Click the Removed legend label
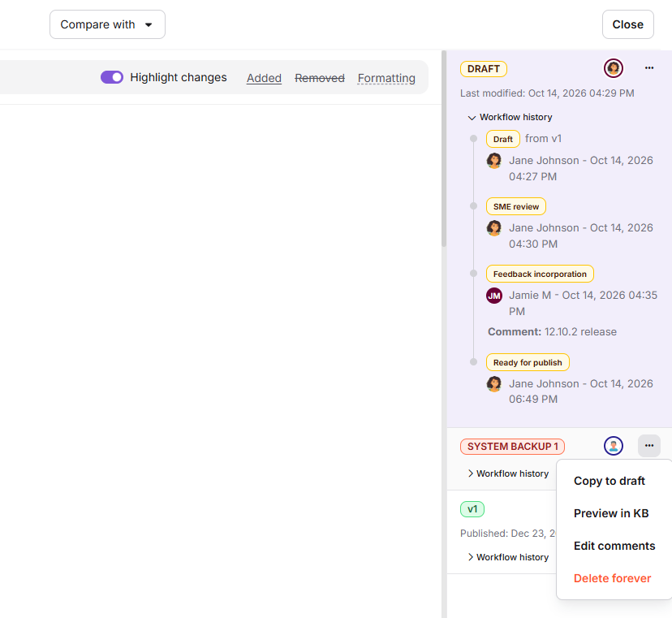 pos(320,78)
